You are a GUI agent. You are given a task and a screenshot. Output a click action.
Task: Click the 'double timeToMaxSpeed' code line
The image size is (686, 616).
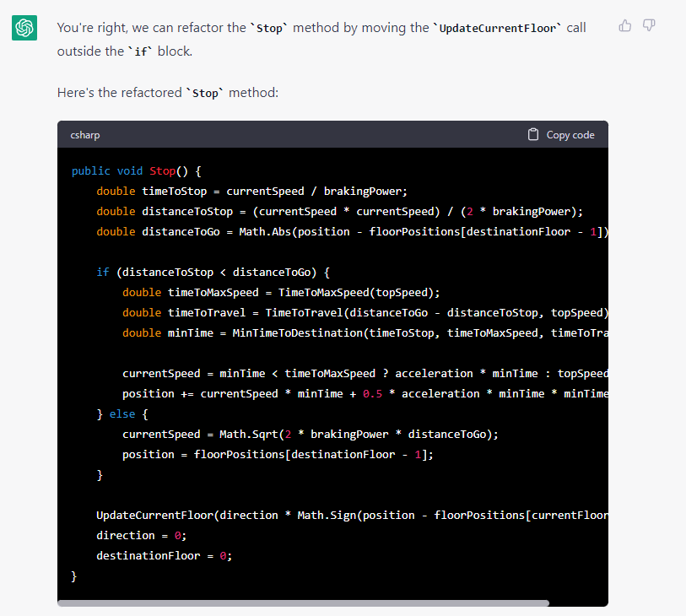click(x=281, y=292)
